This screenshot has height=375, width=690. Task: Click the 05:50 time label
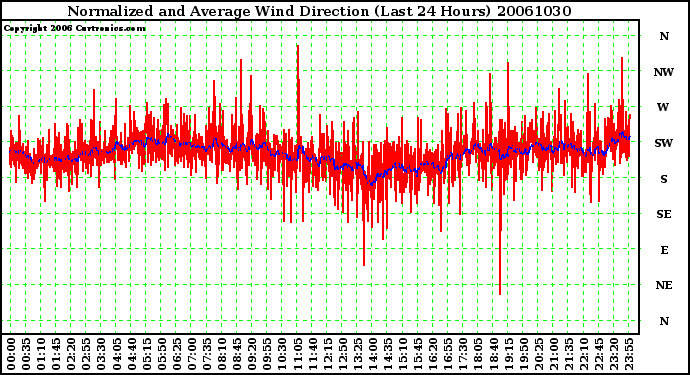(161, 354)
